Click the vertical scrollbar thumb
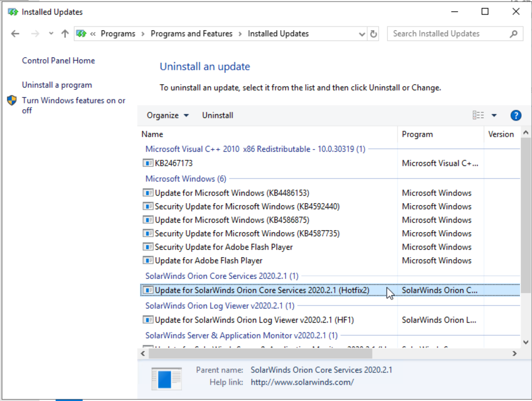 point(526,215)
